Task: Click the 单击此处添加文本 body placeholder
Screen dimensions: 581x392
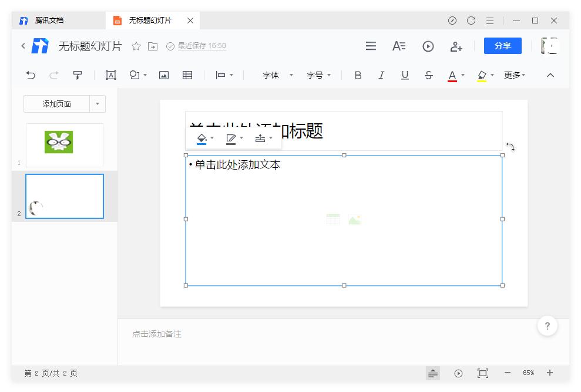Action: coord(237,165)
